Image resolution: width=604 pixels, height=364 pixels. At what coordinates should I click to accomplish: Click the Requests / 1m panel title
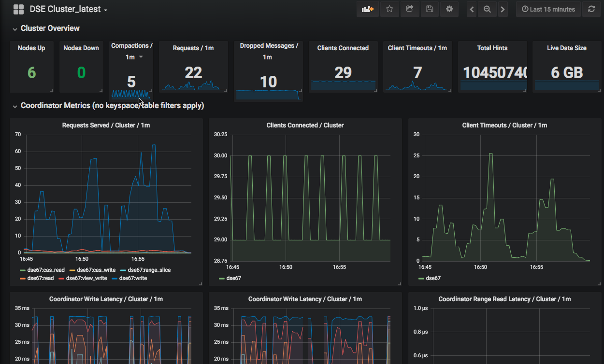193,48
